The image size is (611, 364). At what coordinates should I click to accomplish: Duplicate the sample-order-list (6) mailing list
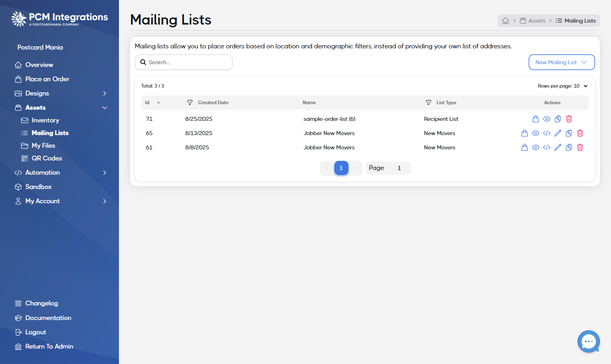(558, 119)
